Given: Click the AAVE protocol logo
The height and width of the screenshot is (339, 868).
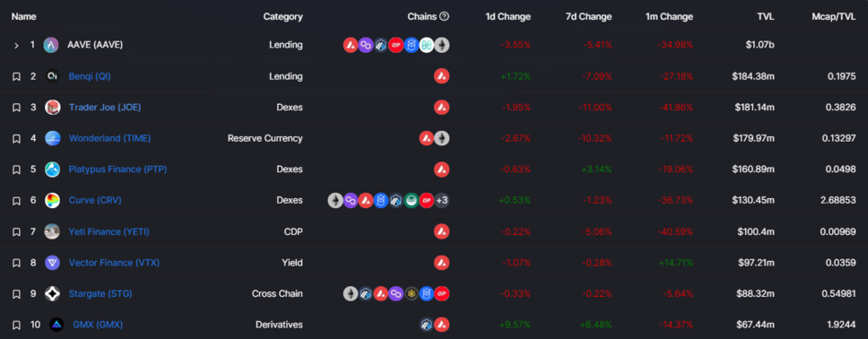Looking at the screenshot, I should [x=51, y=45].
